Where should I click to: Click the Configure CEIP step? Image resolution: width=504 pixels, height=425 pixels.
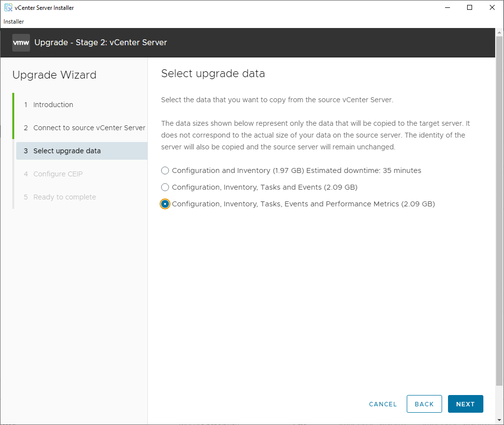pyautogui.click(x=58, y=174)
